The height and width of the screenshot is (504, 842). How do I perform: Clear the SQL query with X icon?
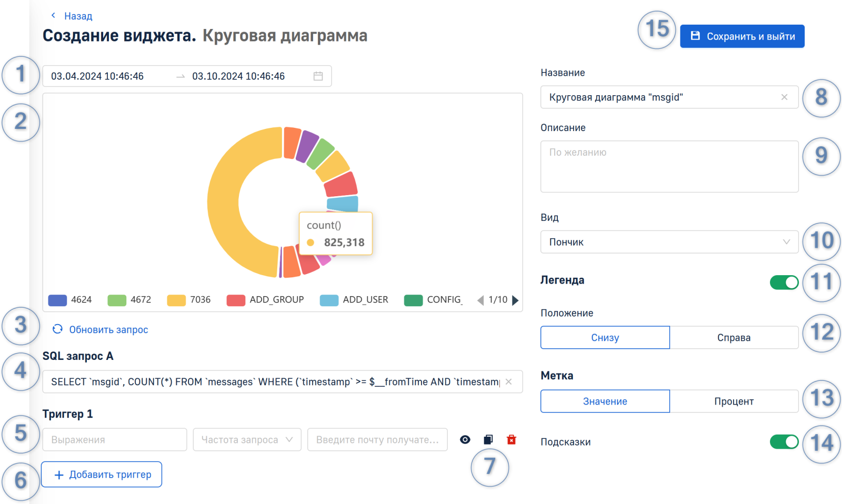click(508, 382)
